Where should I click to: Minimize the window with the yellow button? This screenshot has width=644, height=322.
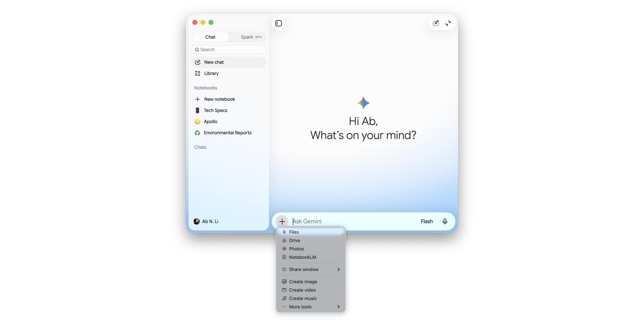[203, 22]
